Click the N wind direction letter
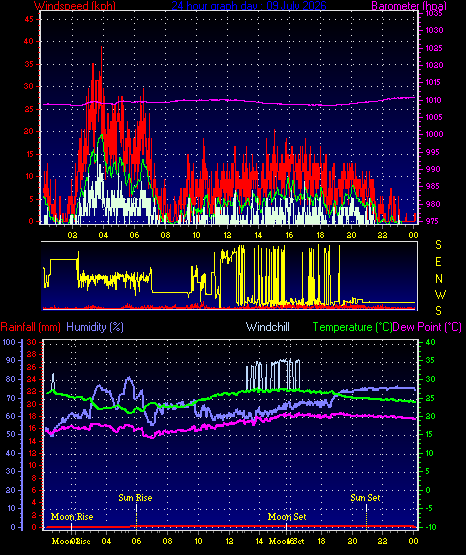This screenshot has width=466, height=555. (439, 279)
